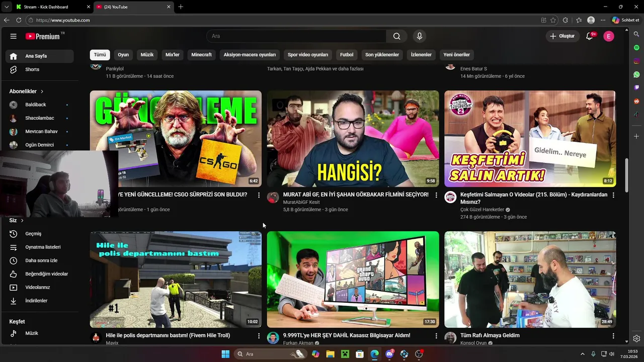This screenshot has width=644, height=362.
Task: Open options for 9.999TL Bilgisayar video
Action: tap(436, 336)
